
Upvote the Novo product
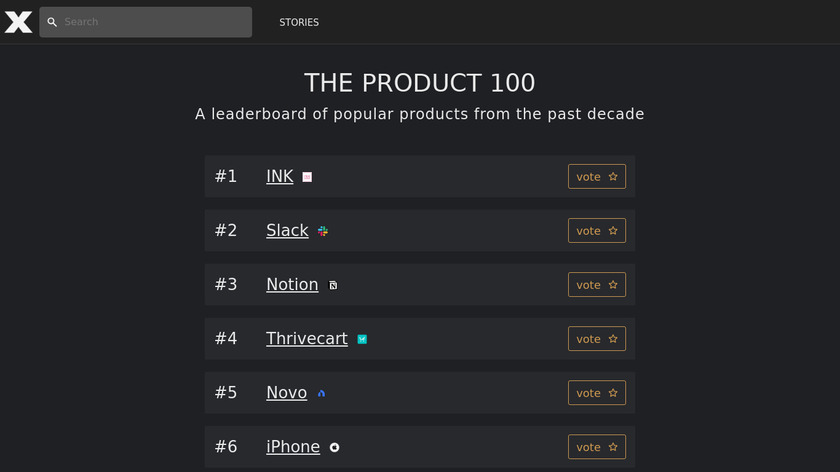coord(597,393)
